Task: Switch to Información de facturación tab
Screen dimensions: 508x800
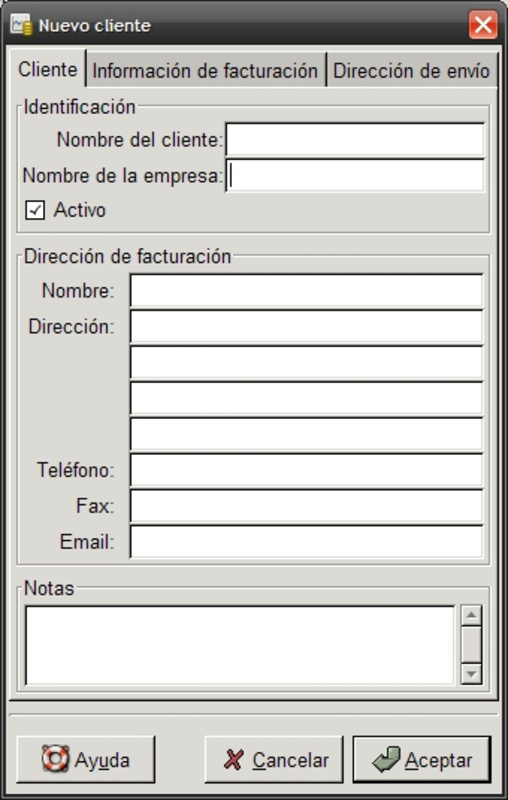Action: pos(205,70)
